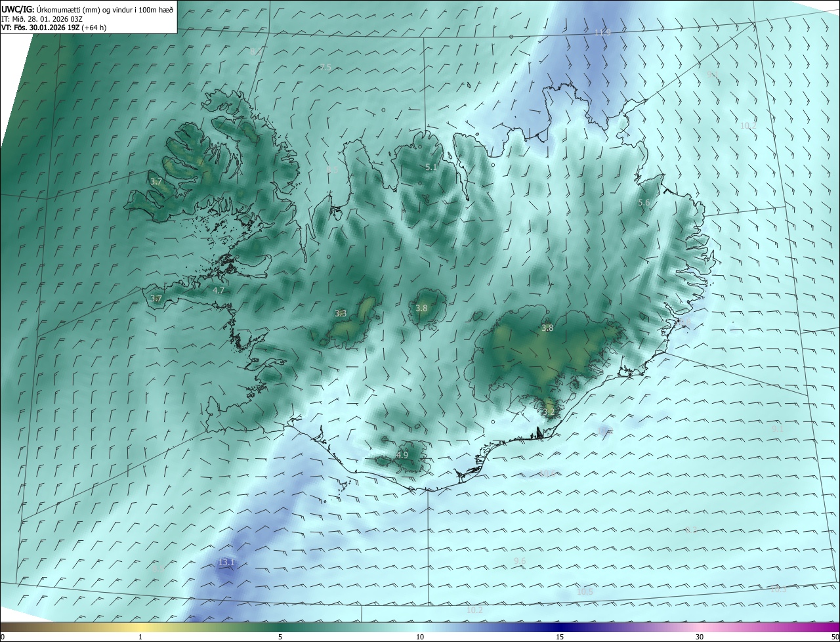The width and height of the screenshot is (840, 642).
Task: Click the 3.3 value label on the map
Action: pos(341,314)
